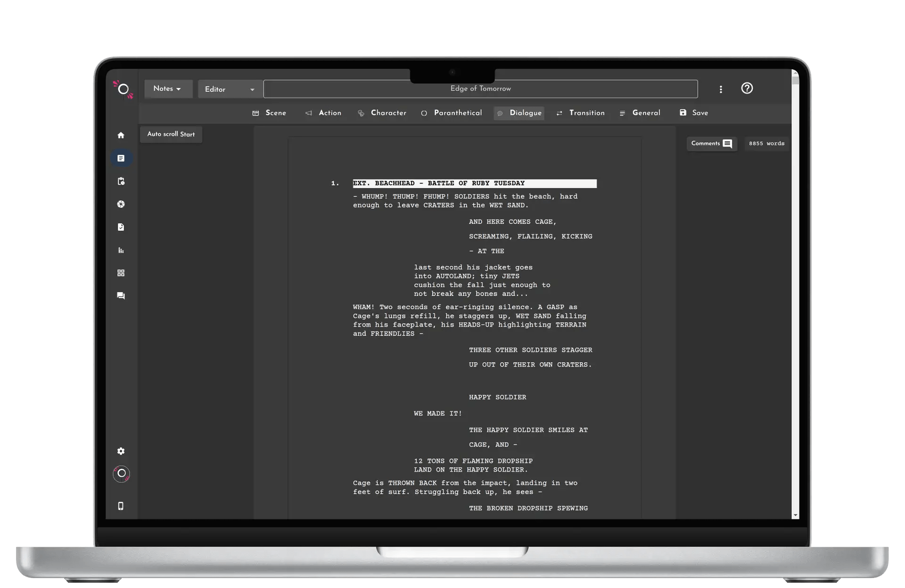
Task: Open the Comments panel
Action: click(711, 144)
